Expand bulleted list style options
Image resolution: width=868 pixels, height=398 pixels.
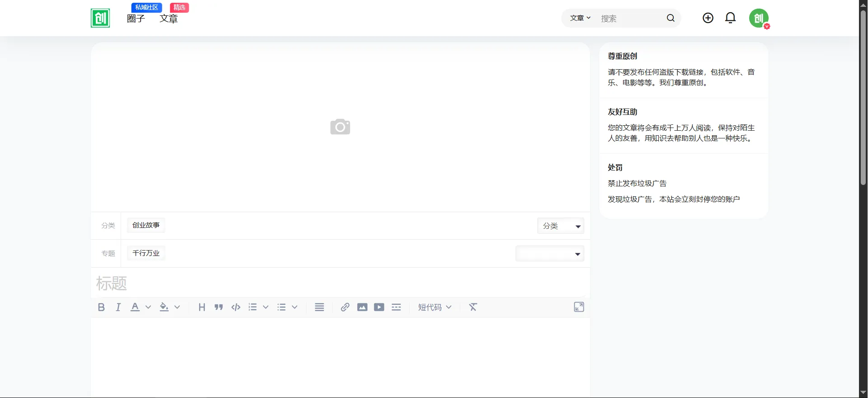pyautogui.click(x=295, y=307)
